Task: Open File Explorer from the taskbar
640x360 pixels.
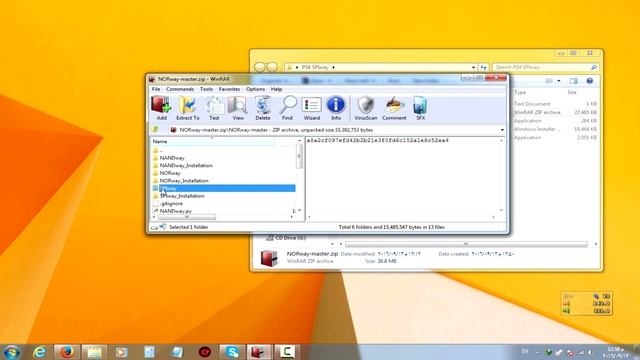Action: 94,352
